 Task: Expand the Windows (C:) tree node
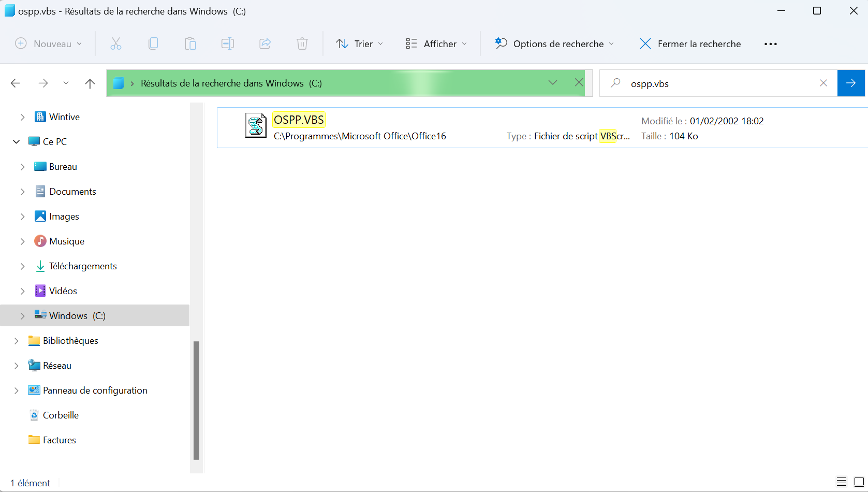tap(22, 316)
